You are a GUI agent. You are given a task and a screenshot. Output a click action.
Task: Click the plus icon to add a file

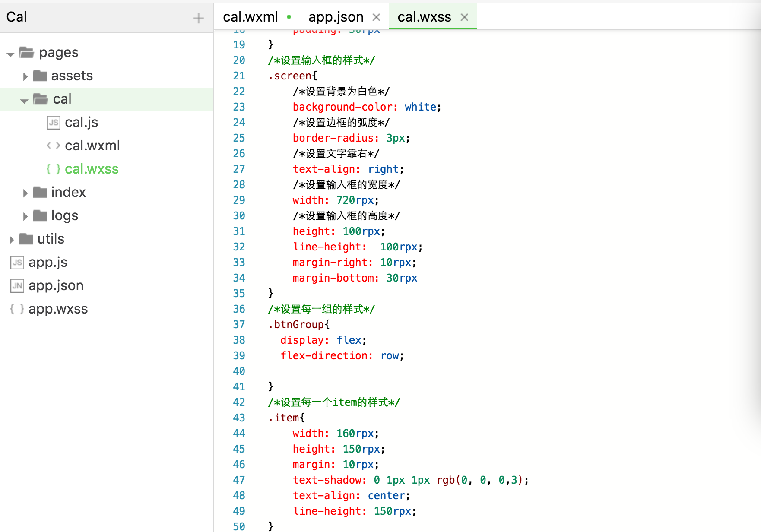198,18
